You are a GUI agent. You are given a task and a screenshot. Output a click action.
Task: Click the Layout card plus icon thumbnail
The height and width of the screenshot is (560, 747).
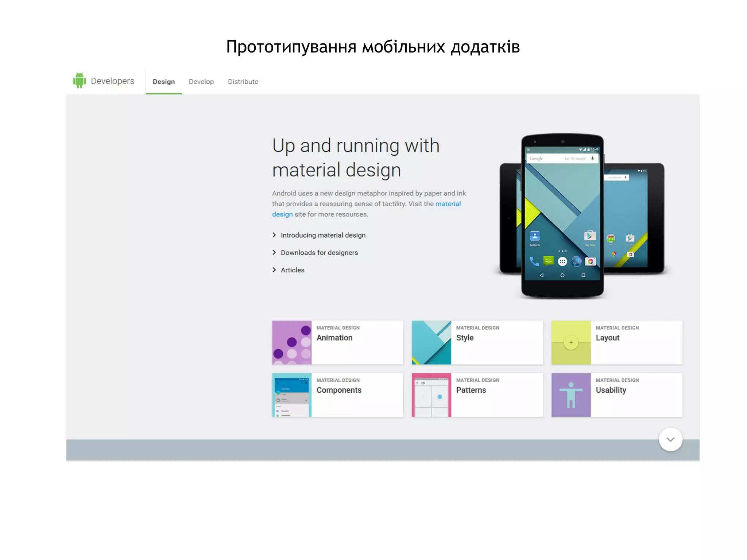[x=571, y=342]
